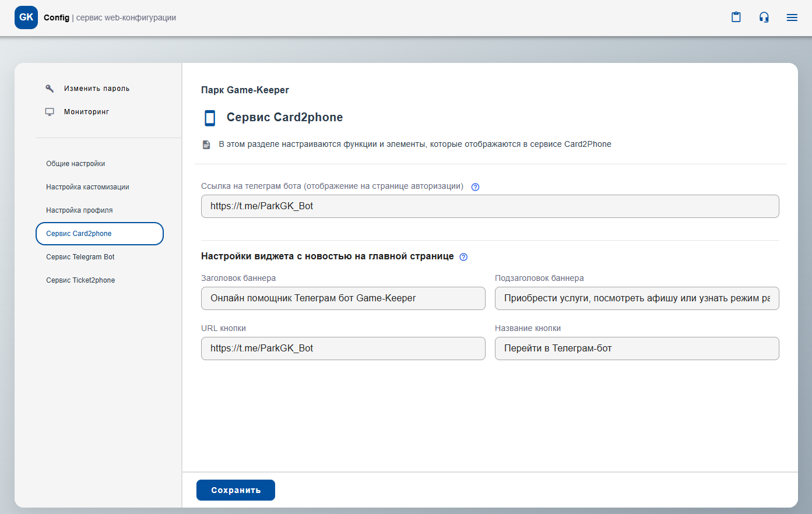Click the key icon beside Изменить пароль

[50, 89]
